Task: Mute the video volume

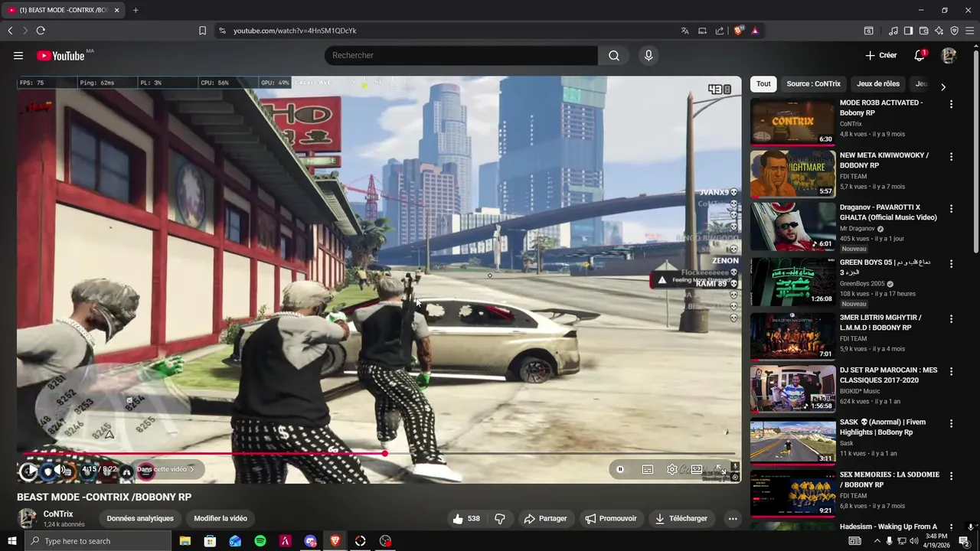Action: point(59,469)
